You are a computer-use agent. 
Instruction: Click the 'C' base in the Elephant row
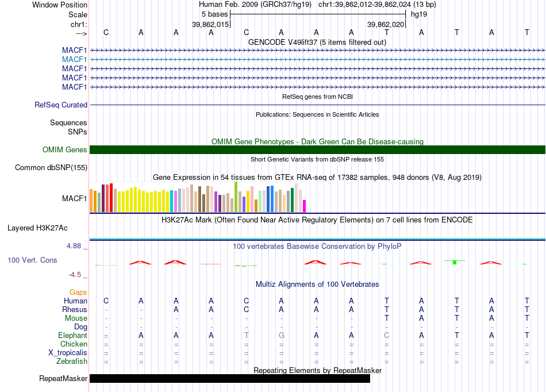click(x=387, y=335)
